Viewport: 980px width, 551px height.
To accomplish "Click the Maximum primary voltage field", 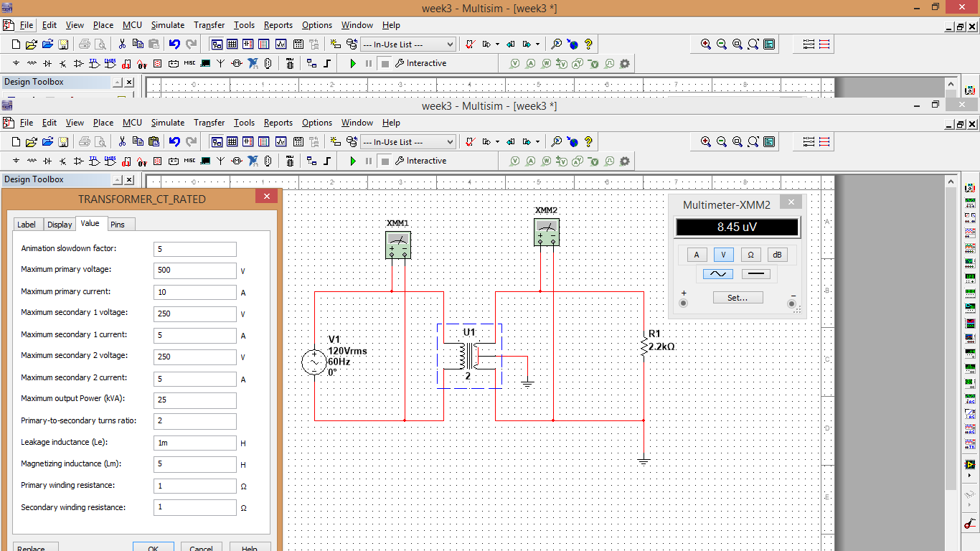I will (x=195, y=270).
